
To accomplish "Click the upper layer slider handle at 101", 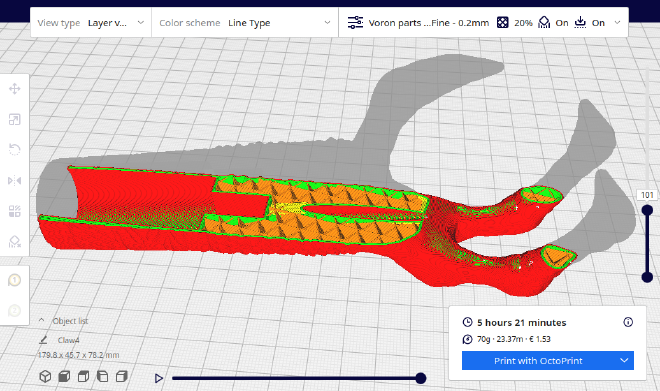I will tap(647, 210).
